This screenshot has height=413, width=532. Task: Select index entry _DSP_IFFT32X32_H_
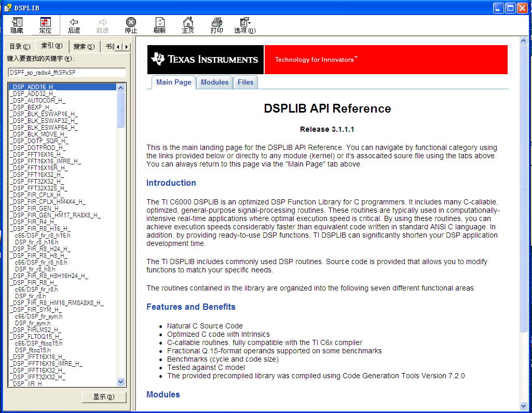click(x=38, y=377)
